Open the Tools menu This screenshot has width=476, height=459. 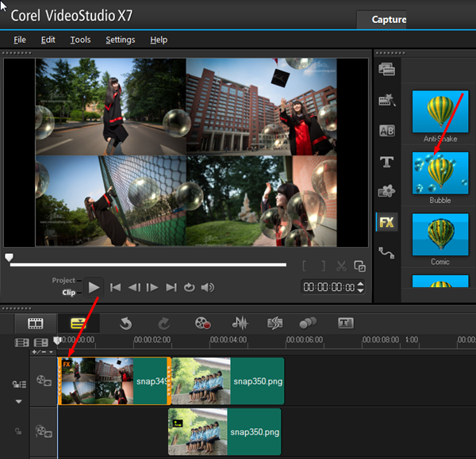pos(80,40)
